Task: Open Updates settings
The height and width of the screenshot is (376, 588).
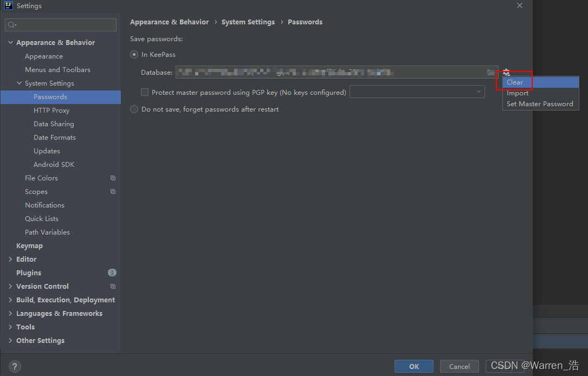Action: [x=47, y=151]
